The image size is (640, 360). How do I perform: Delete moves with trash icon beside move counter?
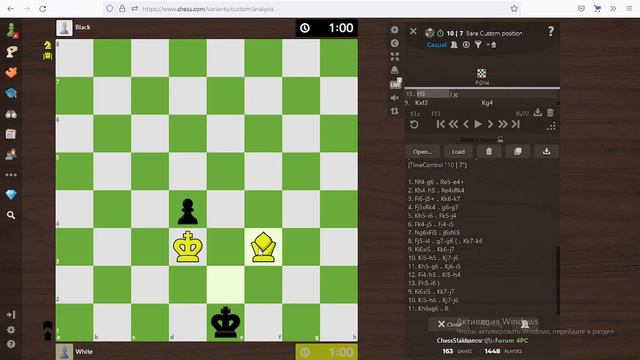[x=550, y=112]
